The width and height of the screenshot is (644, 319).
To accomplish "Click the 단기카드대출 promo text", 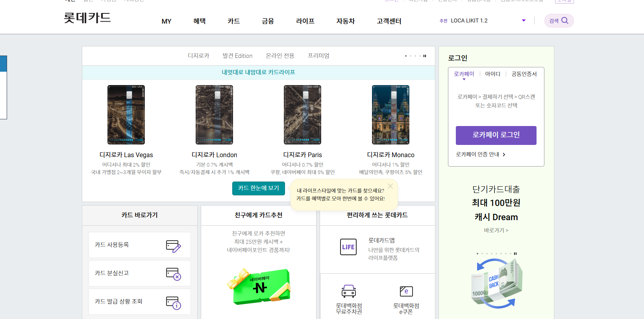I will pyautogui.click(x=496, y=189).
